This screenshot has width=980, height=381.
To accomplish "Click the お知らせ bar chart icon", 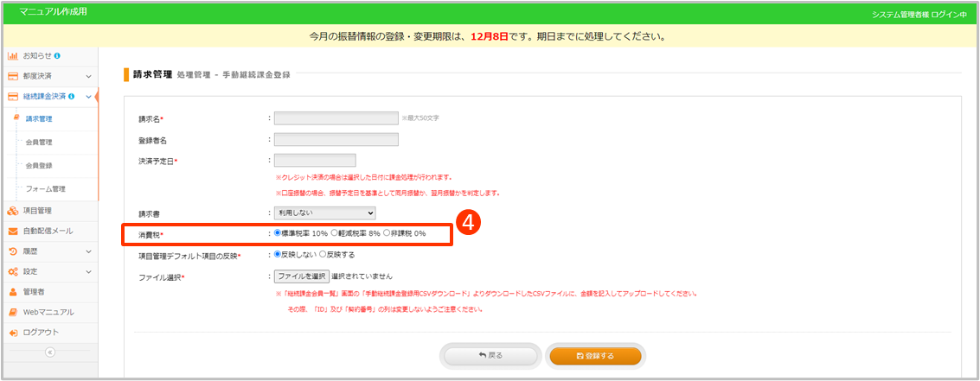I will pos(13,56).
